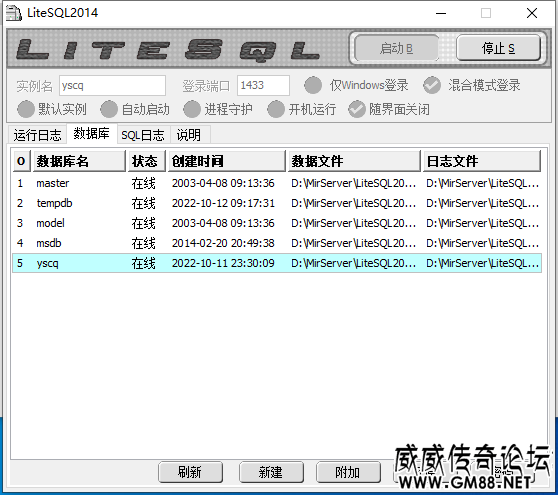Click the 停止 S stop button

click(498, 48)
